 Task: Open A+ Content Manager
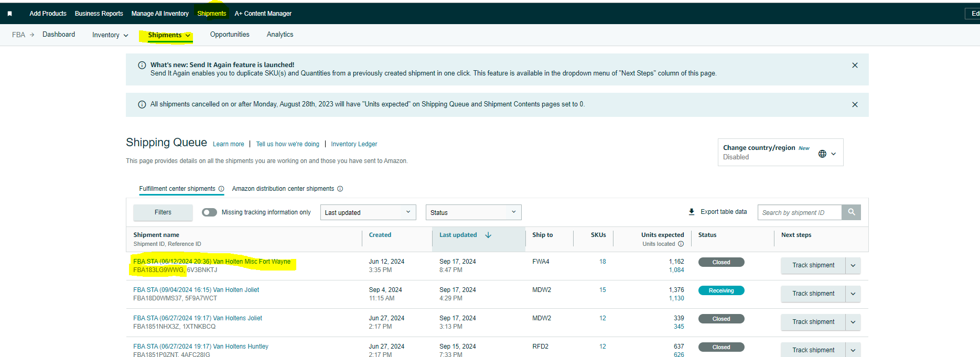pos(263,14)
